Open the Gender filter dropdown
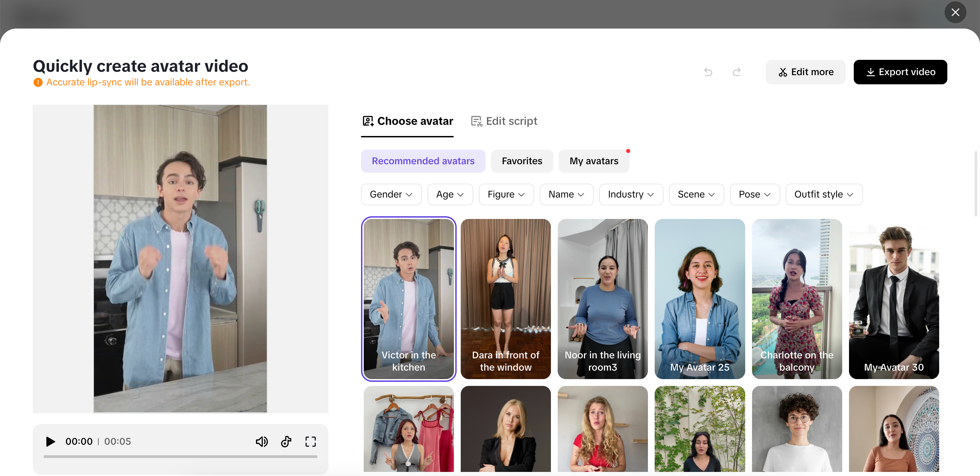 (391, 194)
